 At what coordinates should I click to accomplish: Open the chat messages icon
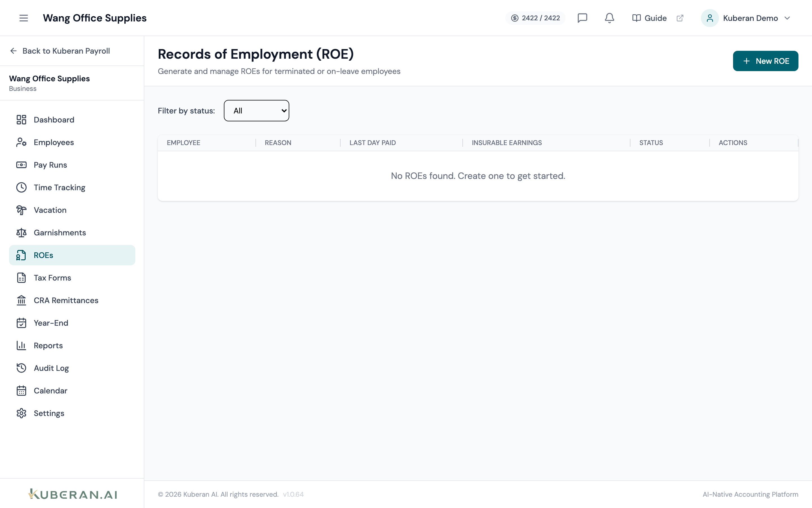(x=582, y=18)
